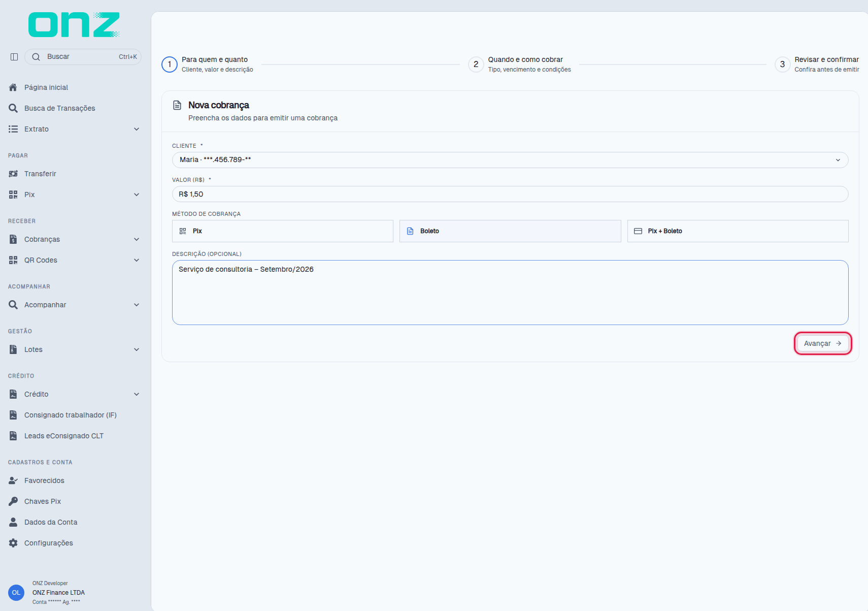
Task: Click the Favorecidos person icon
Action: (13, 480)
